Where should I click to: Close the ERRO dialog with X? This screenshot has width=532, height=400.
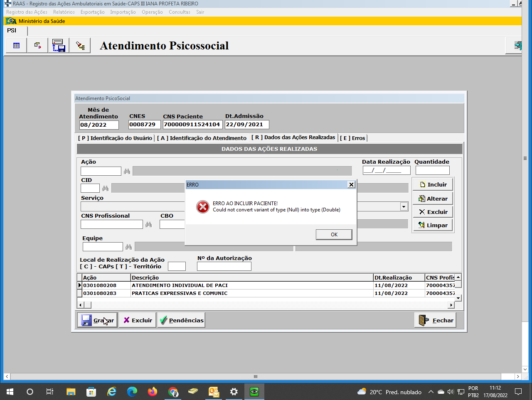coord(351,185)
